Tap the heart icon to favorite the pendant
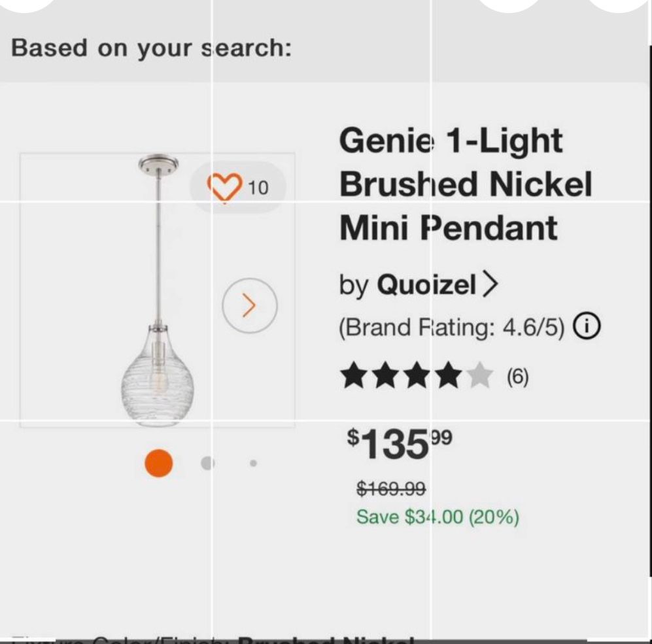The image size is (652, 644). coord(226,185)
